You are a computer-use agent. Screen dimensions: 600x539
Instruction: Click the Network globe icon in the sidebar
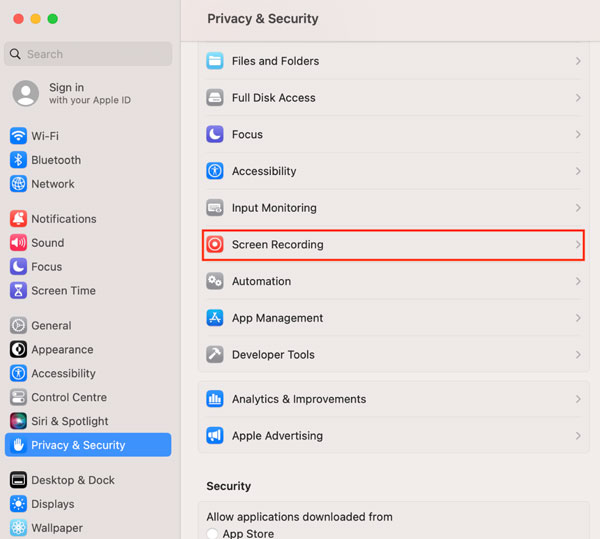(x=18, y=184)
